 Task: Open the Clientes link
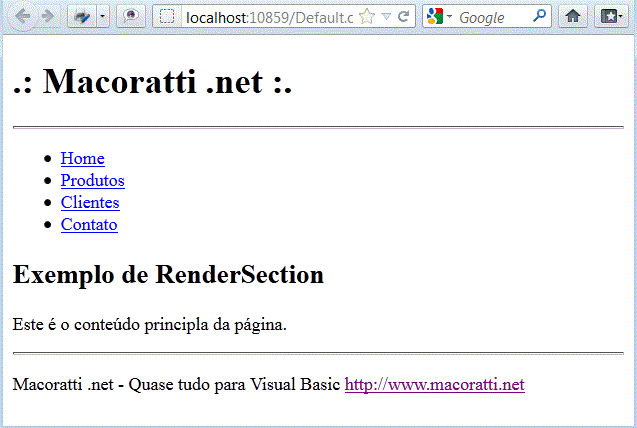click(90, 202)
